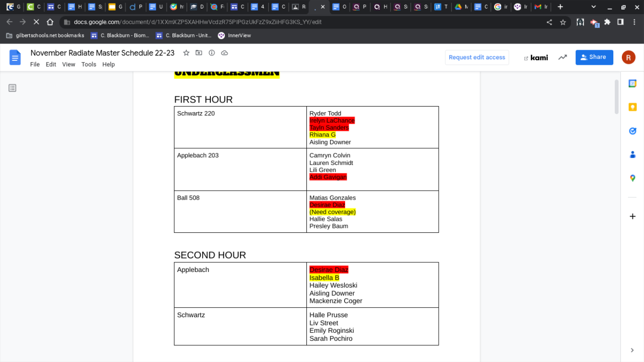Click the document vertical scrollbar thumb
This screenshot has height=362, width=644.
pos(617,97)
